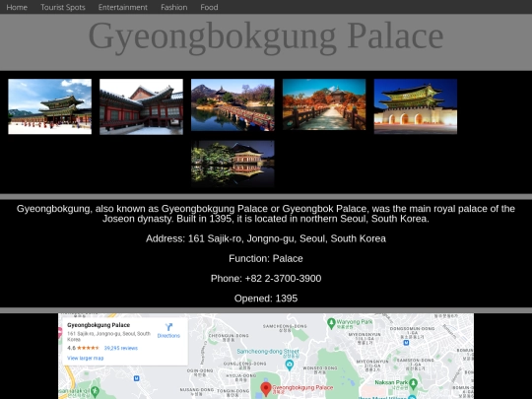Click the Samcheong-dong map label
The image size is (532, 399).
285,327
